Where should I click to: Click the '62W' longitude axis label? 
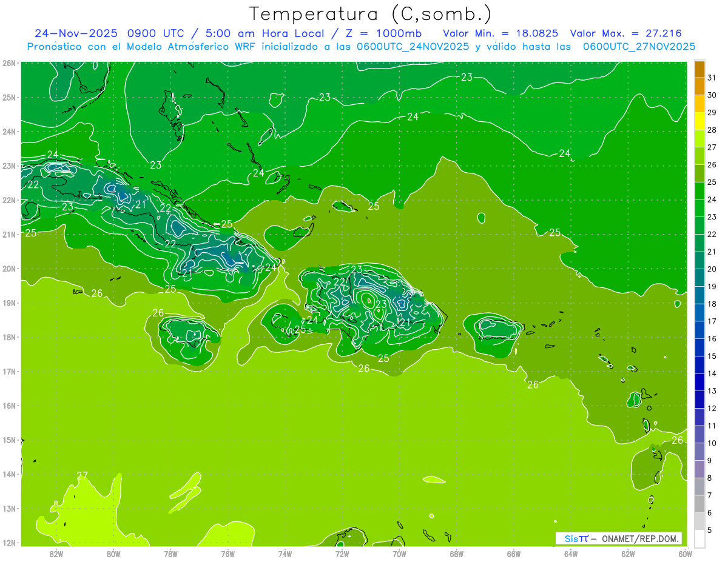[x=627, y=554]
